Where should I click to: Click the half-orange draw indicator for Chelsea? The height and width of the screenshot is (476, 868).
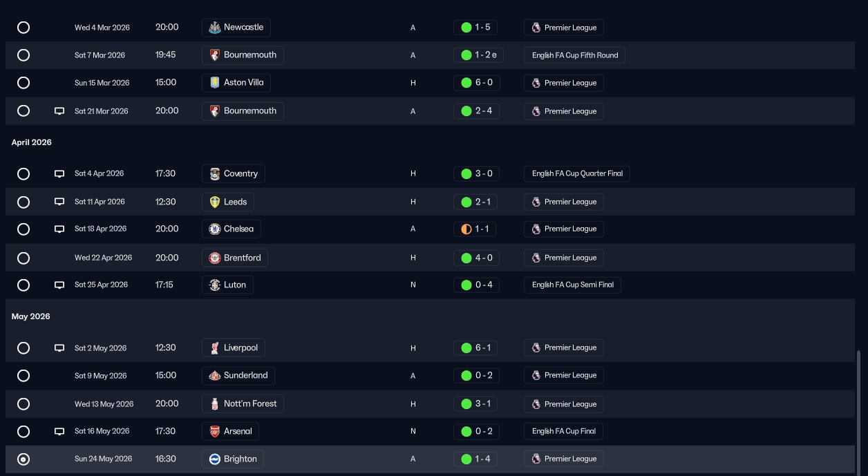[466, 229]
